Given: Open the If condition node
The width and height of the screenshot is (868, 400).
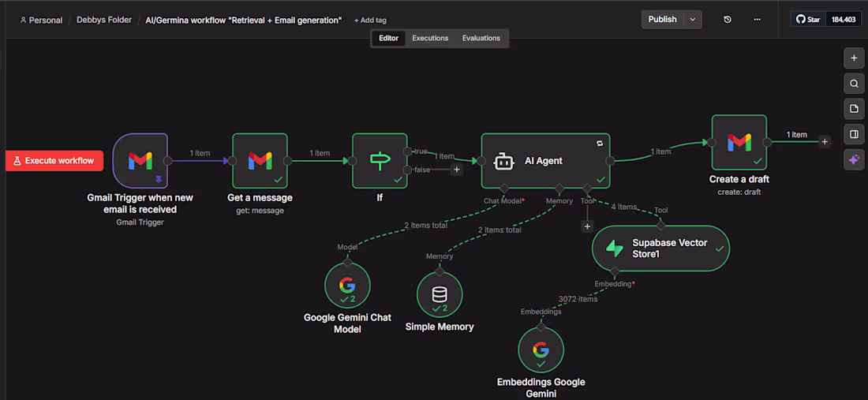Looking at the screenshot, I should click(380, 161).
